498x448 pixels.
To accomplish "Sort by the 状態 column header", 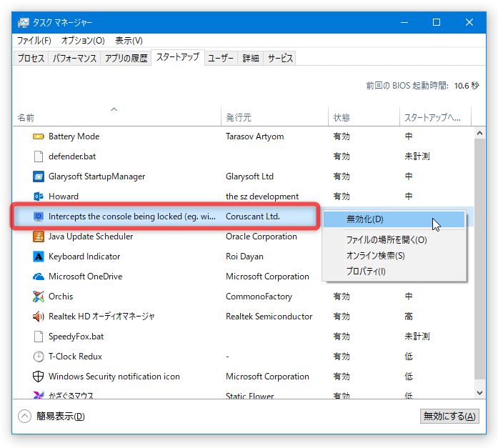I will coord(364,117).
